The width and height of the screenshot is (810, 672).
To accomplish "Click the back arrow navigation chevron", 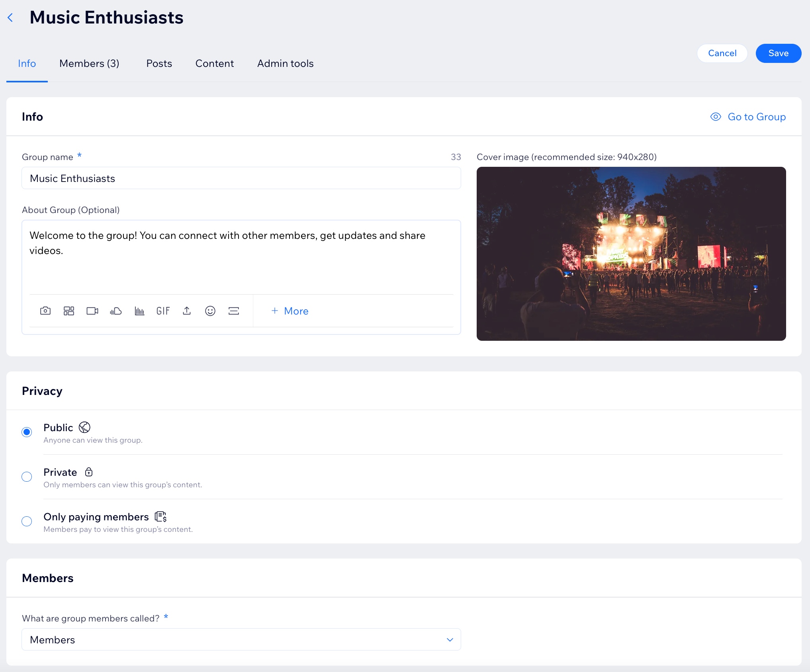I will pos(11,17).
